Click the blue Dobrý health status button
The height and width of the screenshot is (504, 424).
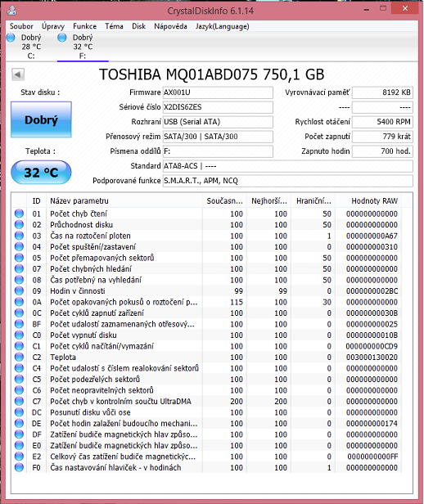click(x=41, y=119)
